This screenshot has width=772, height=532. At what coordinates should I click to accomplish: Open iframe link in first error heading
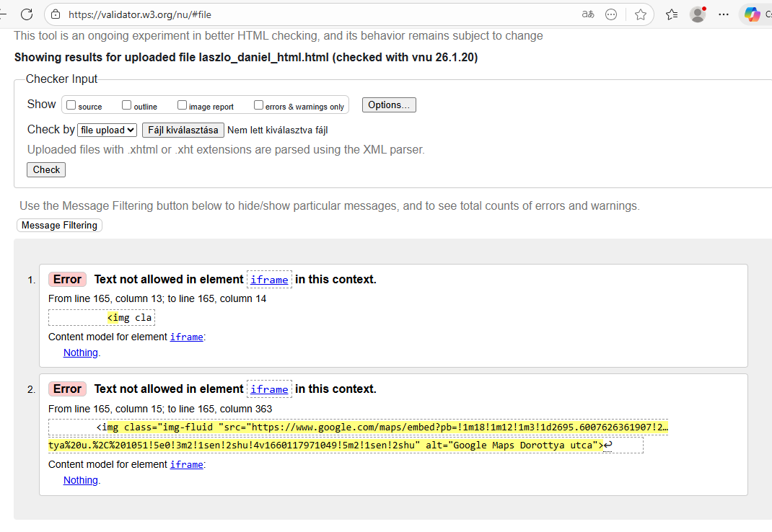(x=269, y=280)
